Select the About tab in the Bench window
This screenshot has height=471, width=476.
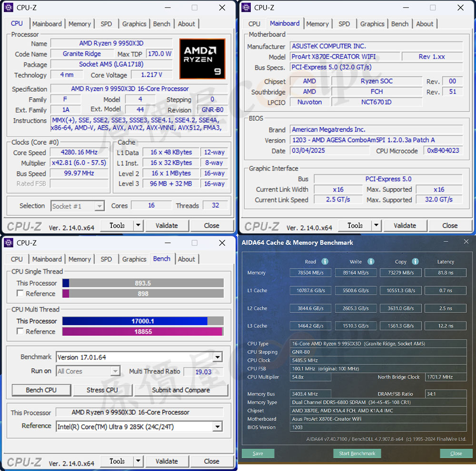(187, 259)
